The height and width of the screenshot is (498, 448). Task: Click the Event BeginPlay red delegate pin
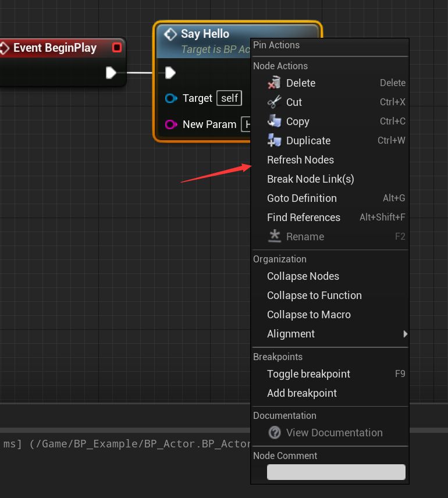[117, 48]
